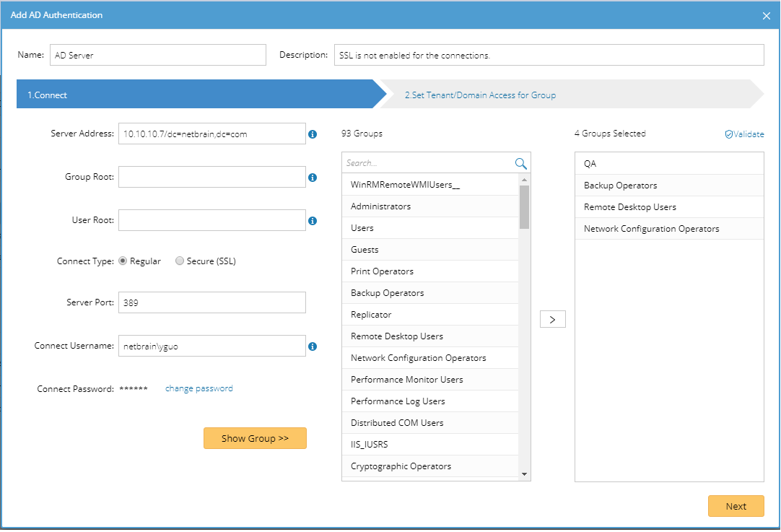Switch to the 1.Connect step
Viewport: 781px width, 532px height.
195,95
